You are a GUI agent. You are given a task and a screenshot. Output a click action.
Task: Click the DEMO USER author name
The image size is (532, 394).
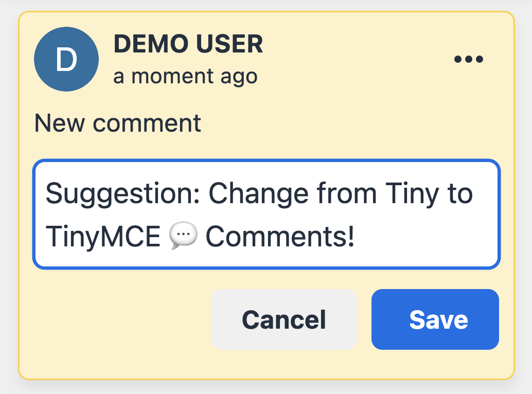[188, 45]
